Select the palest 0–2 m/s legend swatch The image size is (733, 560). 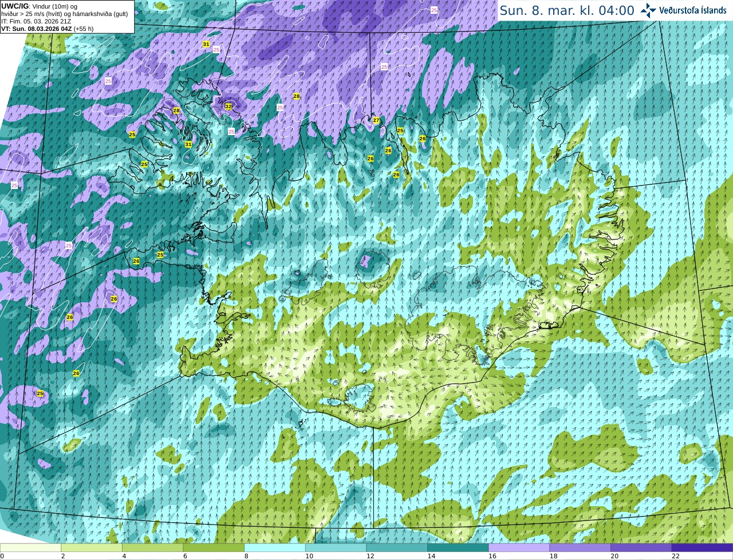30,547
